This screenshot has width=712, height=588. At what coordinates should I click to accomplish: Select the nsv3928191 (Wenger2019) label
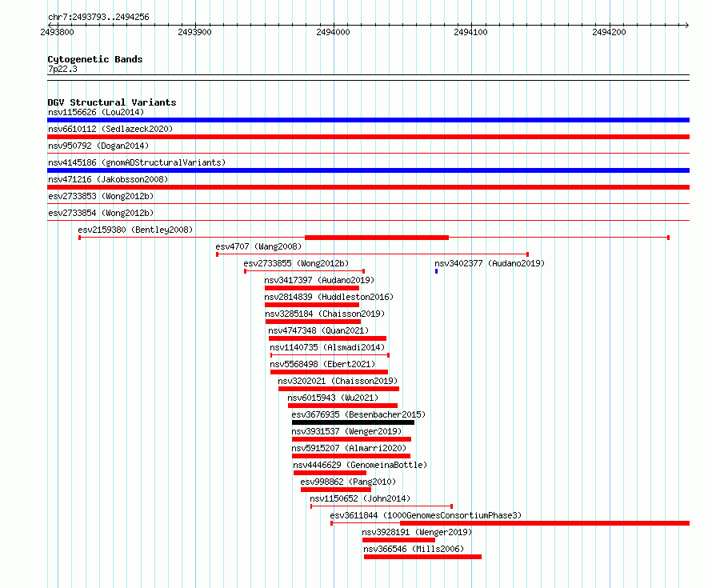[417, 532]
